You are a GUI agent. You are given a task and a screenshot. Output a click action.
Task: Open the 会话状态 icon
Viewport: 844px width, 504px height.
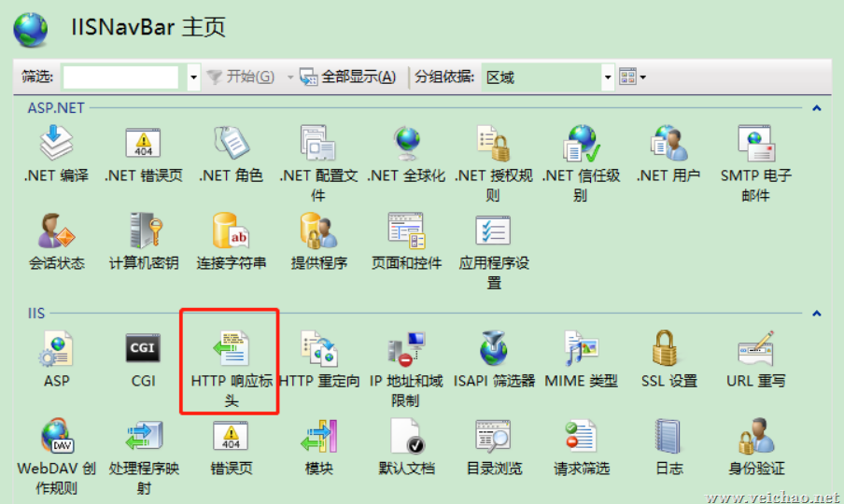tap(56, 231)
